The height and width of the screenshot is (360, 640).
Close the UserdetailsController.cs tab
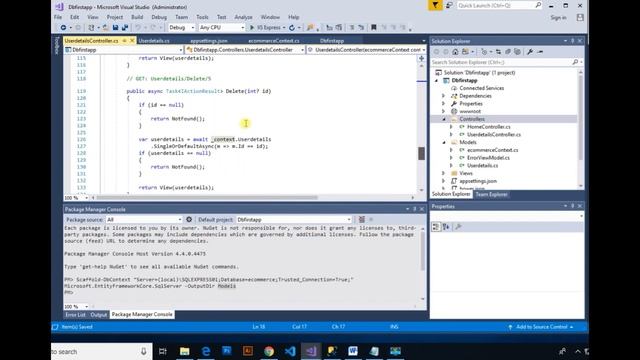point(132,41)
